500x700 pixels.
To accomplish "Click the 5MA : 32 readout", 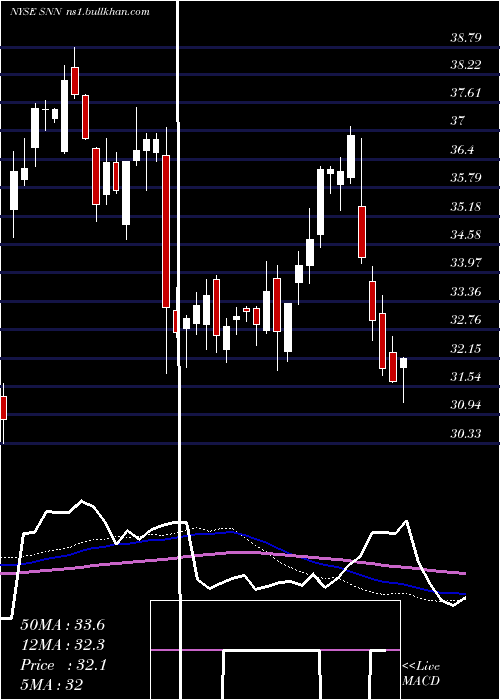I will point(51,685).
